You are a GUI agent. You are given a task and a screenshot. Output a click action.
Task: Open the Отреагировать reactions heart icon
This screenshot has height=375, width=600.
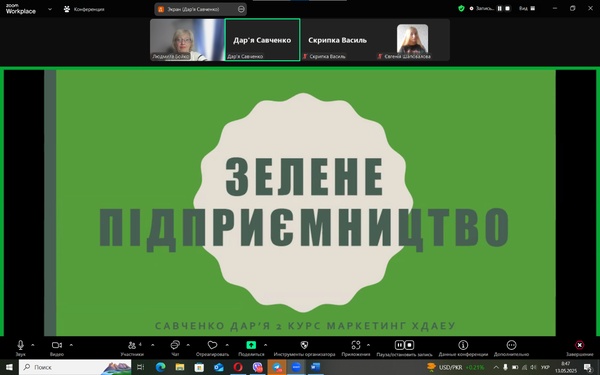pos(212,345)
